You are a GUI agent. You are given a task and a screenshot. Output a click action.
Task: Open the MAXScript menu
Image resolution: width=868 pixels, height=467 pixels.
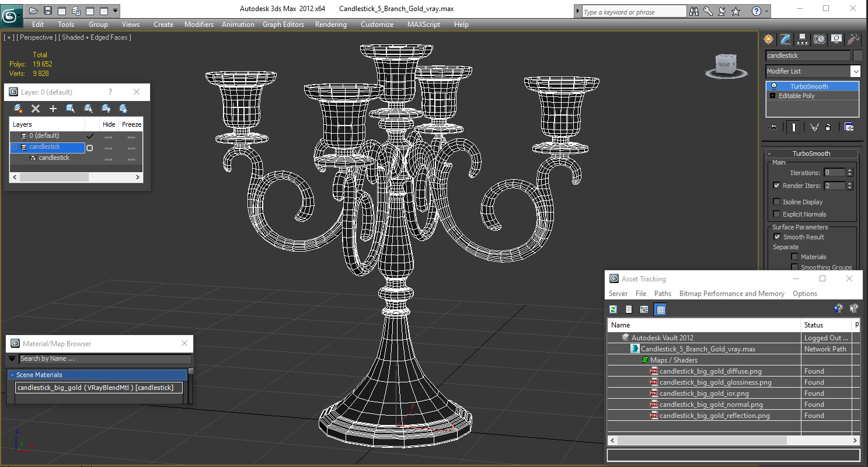(x=424, y=25)
